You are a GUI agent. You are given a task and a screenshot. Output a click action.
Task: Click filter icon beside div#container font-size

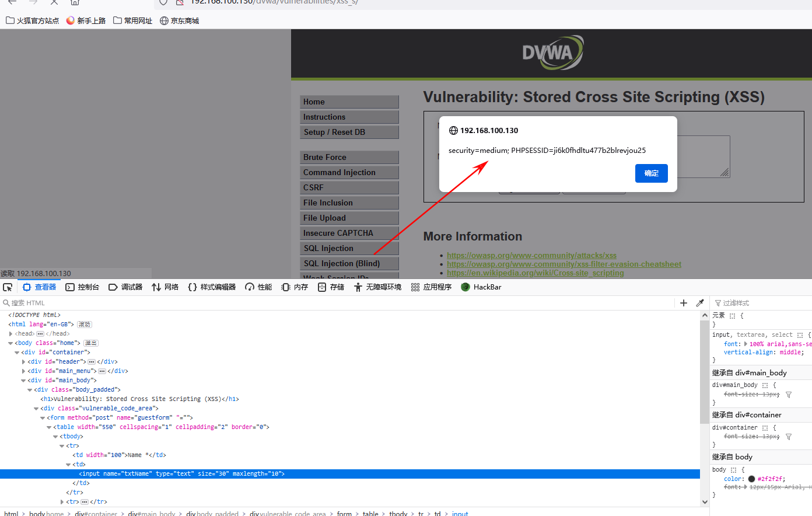point(789,437)
